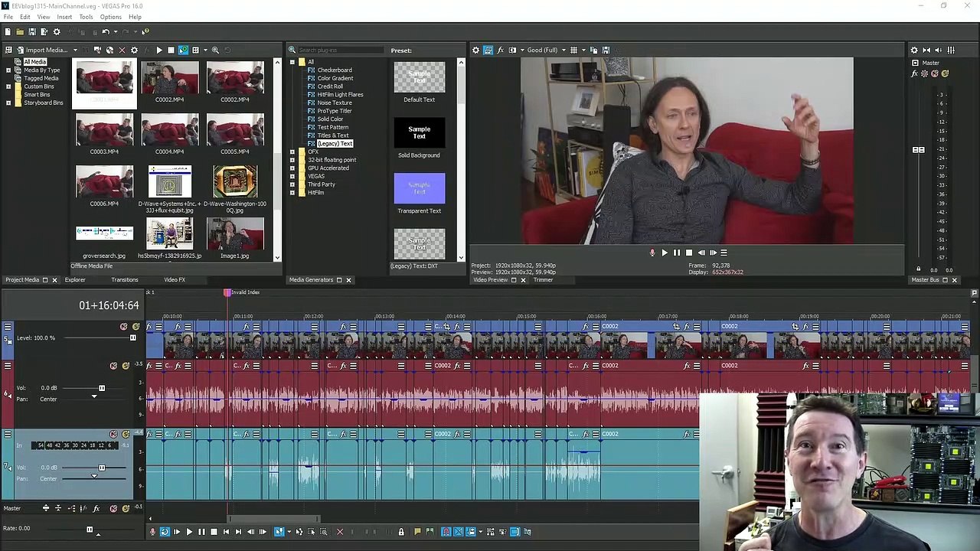980x551 pixels.
Task: Close the Project Media panel tab
Action: (x=54, y=280)
